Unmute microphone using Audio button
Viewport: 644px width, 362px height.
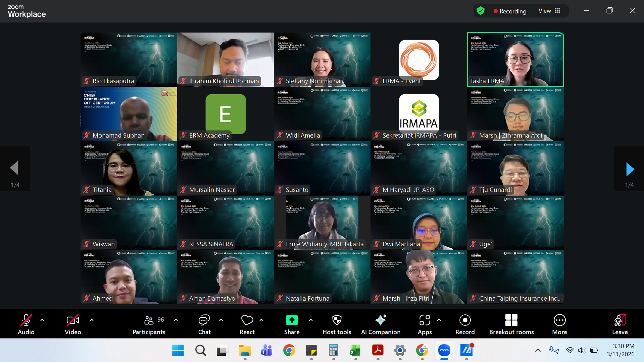tap(26, 324)
